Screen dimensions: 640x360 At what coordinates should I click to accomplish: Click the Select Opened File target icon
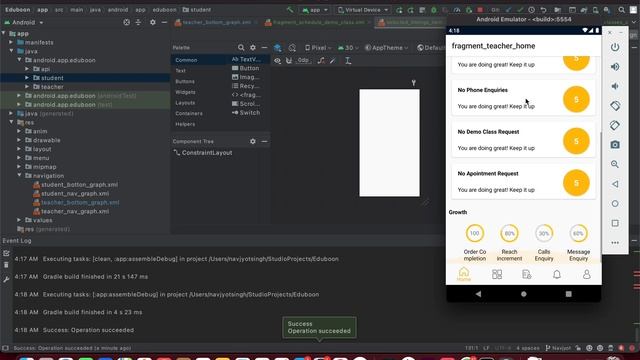coord(127,22)
